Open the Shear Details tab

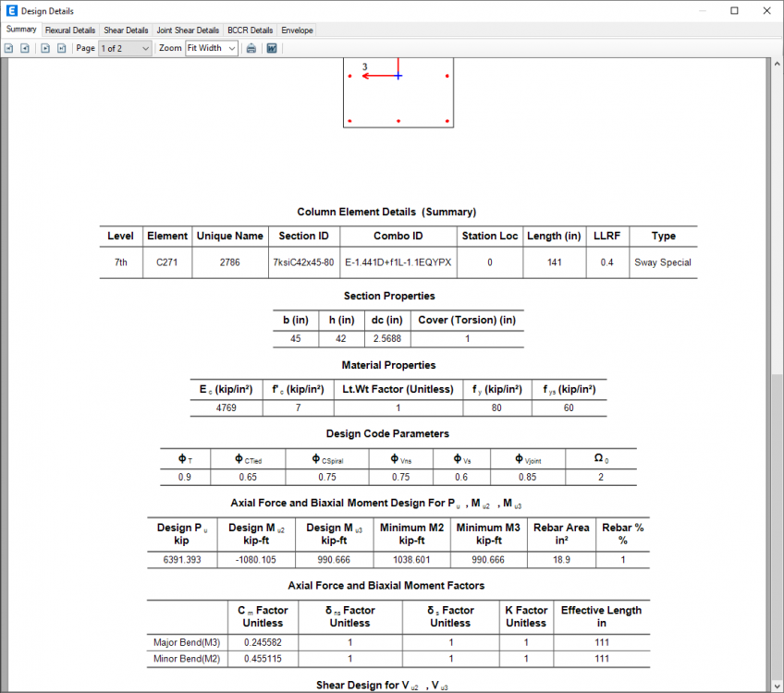pos(126,30)
